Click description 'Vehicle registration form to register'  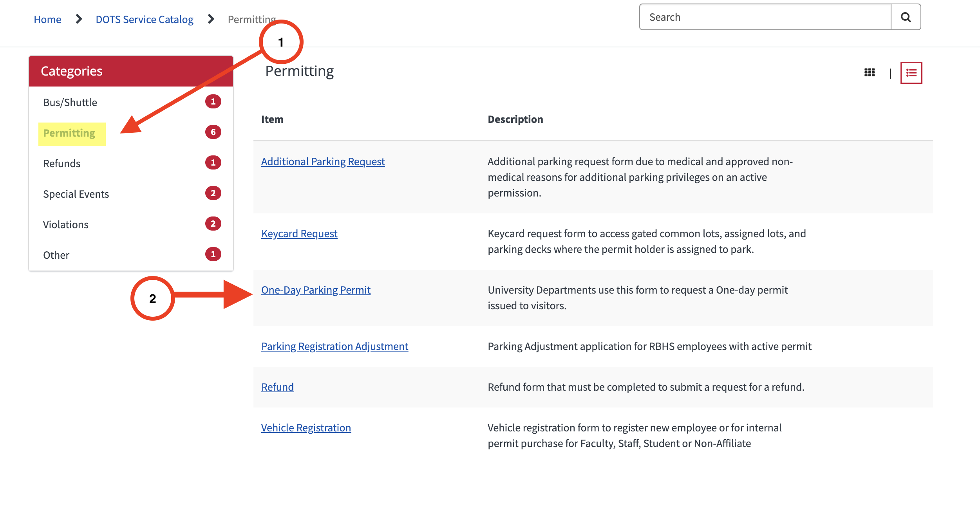click(x=635, y=436)
